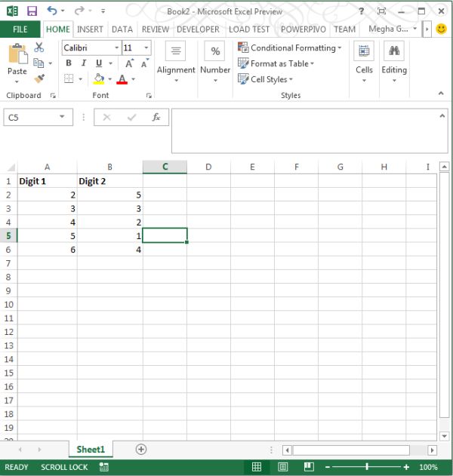This screenshot has height=476, width=453.
Task: Decrease font size with the small A
Action: 144,63
